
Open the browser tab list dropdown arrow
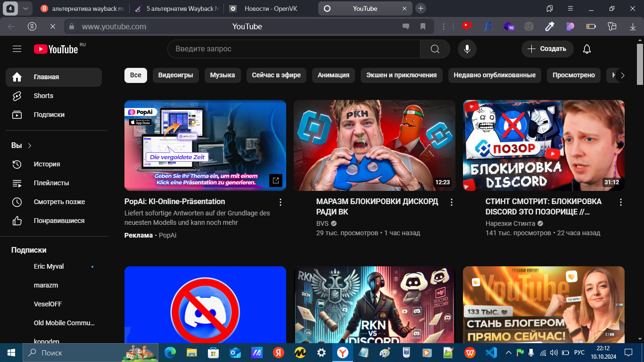point(25,8)
